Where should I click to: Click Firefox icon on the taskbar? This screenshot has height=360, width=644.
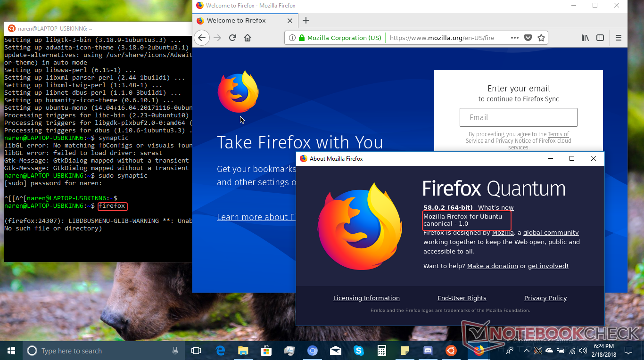click(x=479, y=351)
